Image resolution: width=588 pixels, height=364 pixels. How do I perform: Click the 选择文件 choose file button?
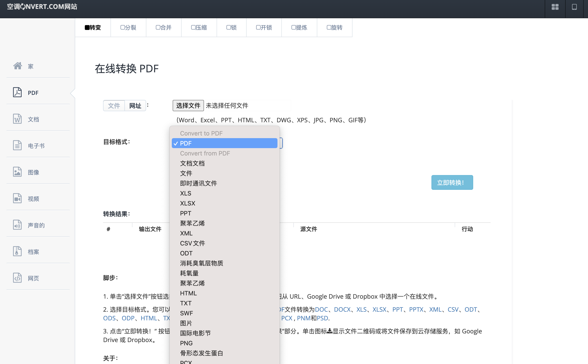(188, 106)
